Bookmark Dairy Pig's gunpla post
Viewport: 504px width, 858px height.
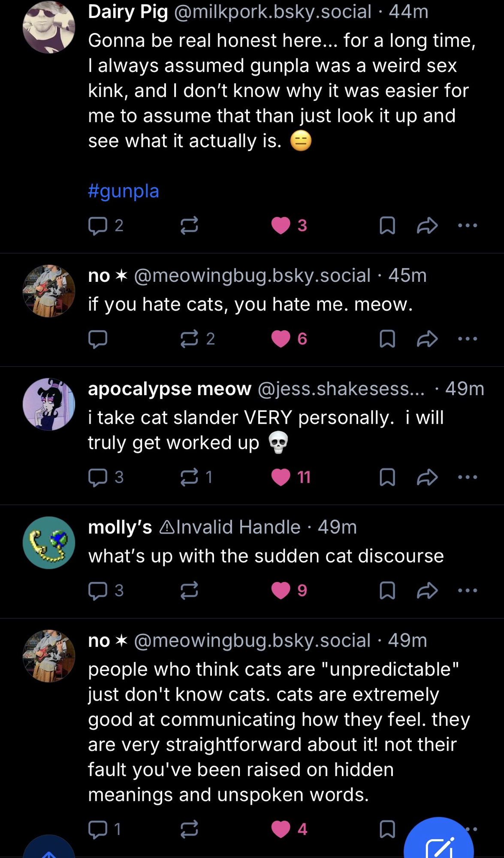(x=387, y=226)
